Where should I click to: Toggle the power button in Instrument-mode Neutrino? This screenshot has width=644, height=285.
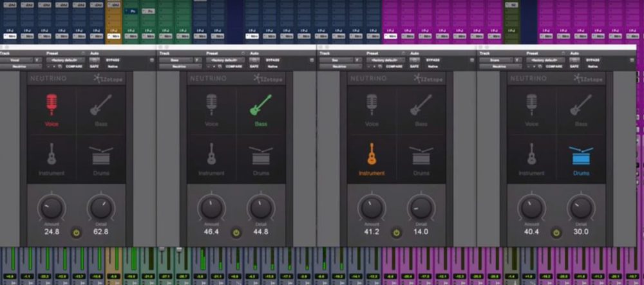[396, 232]
